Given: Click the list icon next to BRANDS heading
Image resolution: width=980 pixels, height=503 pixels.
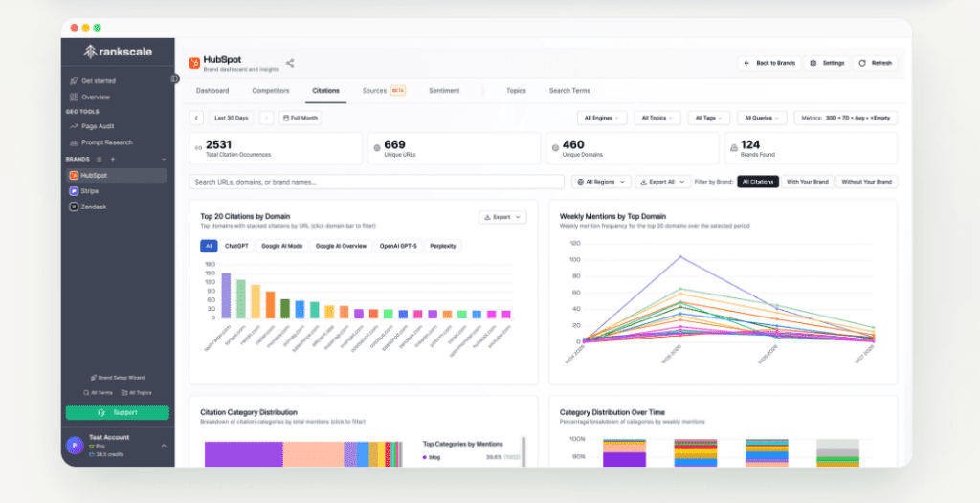Looking at the screenshot, I should pyautogui.click(x=99, y=160).
